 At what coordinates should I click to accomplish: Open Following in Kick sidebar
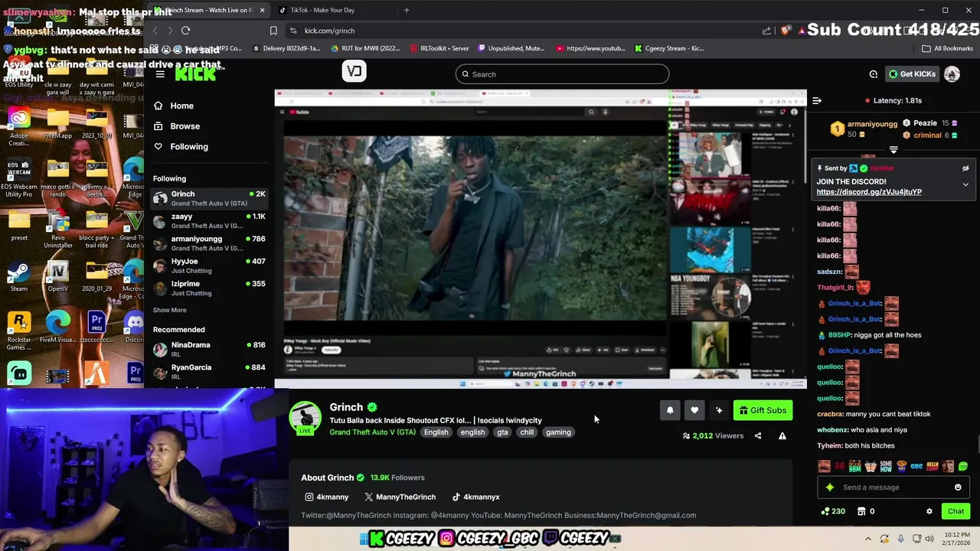[x=189, y=146]
